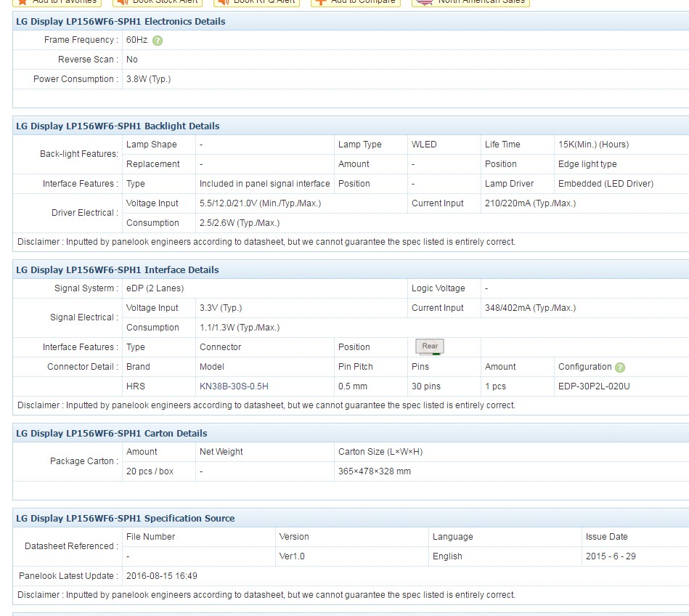Click the WLED lamp type value
The width and height of the screenshot is (689, 616).
(424, 145)
